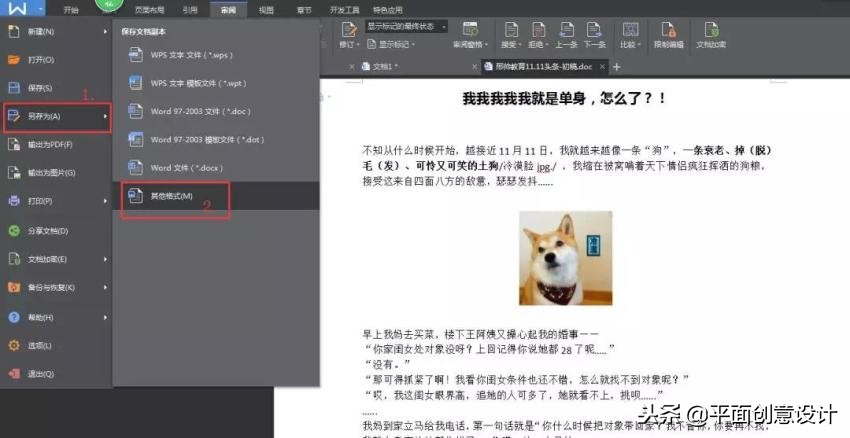Open 选项(L) settings entry
The width and height of the screenshot is (850, 438).
coord(56,345)
